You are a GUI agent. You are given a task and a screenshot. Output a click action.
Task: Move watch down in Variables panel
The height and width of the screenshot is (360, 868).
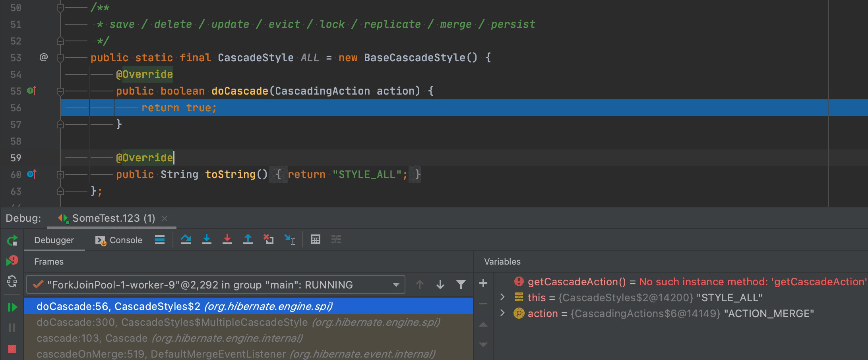[483, 345]
